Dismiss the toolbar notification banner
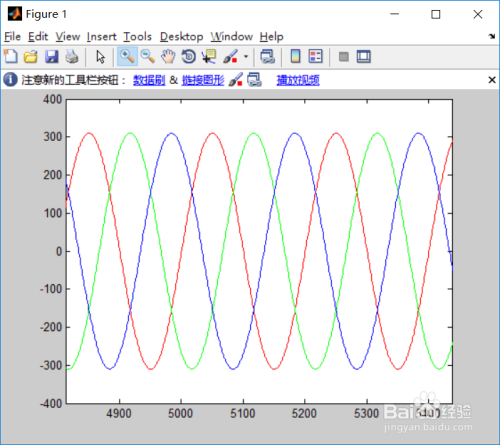This screenshot has height=445, width=500. click(492, 80)
